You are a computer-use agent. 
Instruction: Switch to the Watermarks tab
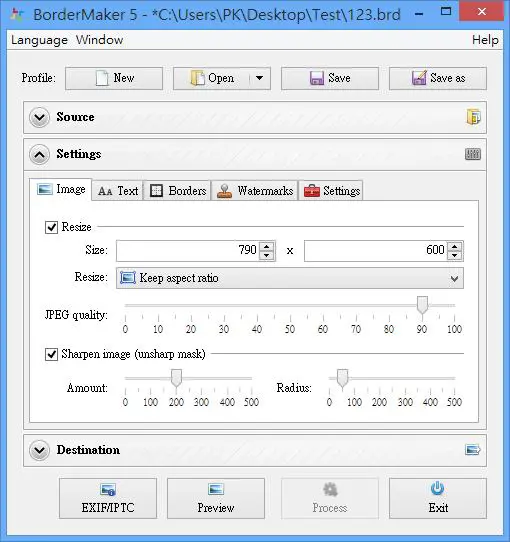click(x=254, y=191)
